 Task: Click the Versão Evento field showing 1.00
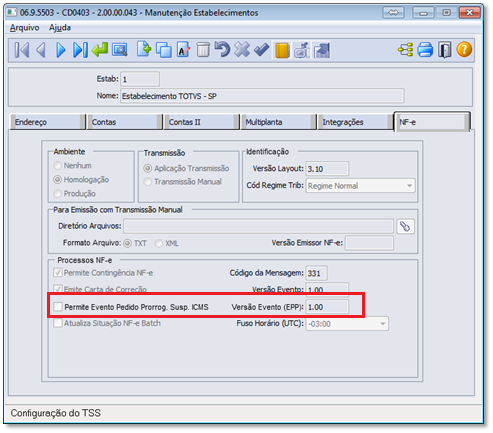(x=327, y=289)
